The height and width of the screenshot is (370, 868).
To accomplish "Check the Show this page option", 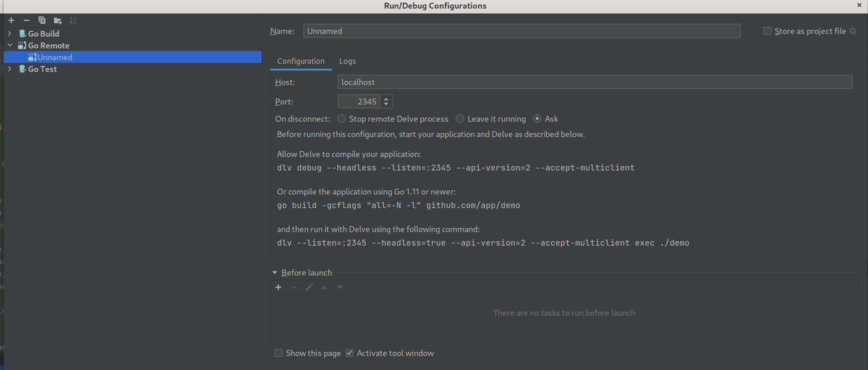I will point(278,353).
